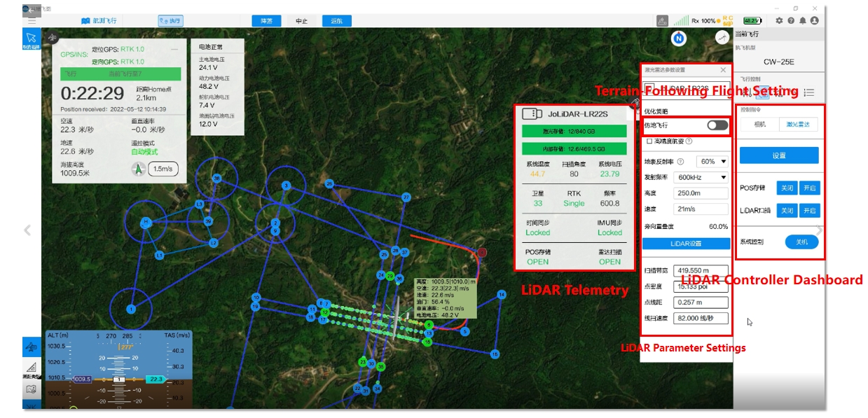Toggle the 仿地飞行 terrain-following switch
Viewport: 868px width, 418px height.
click(x=717, y=125)
